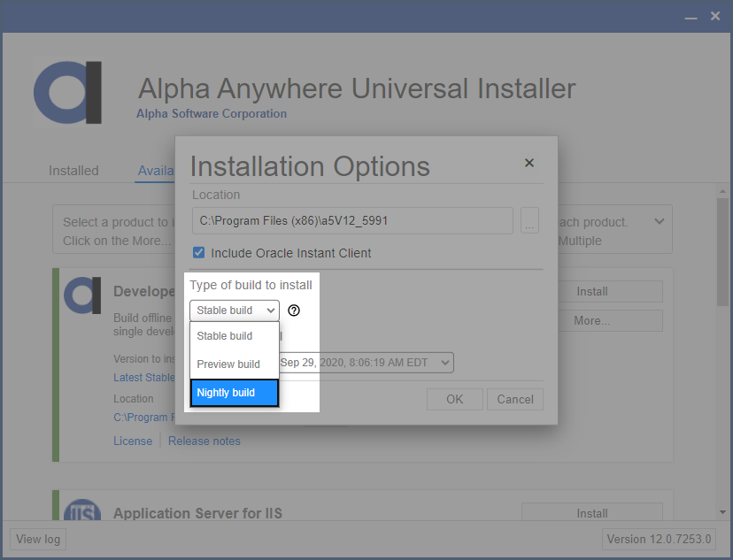Screen dimensions: 733x560
Task: Toggle Include Oracle Instant Client checkbox
Action: pyautogui.click(x=198, y=253)
